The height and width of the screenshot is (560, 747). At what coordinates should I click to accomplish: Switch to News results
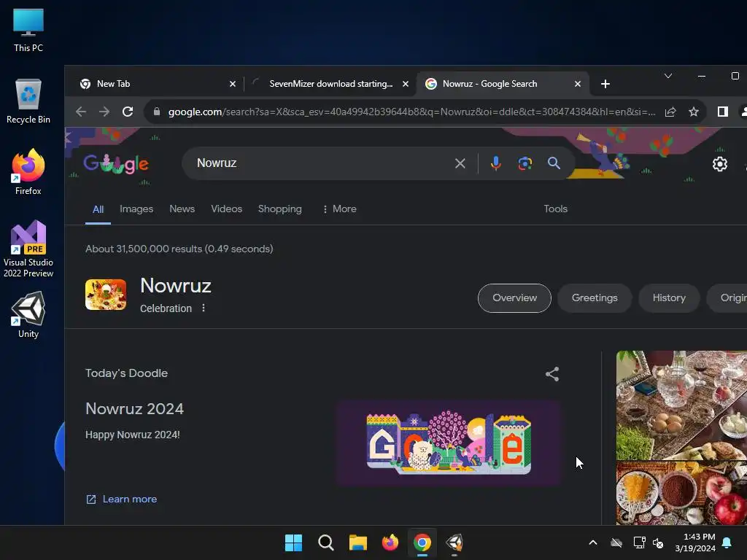tap(182, 209)
